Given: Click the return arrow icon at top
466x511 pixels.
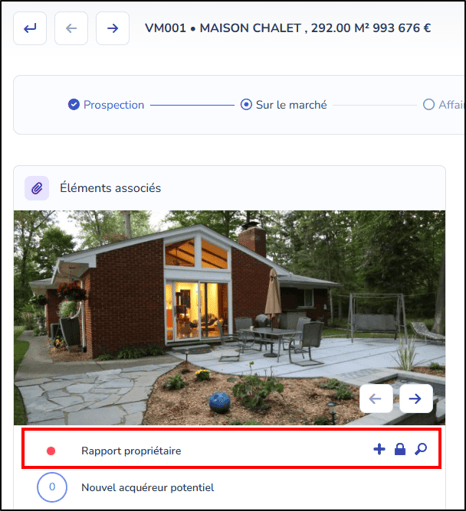Looking at the screenshot, I should tap(30, 28).
